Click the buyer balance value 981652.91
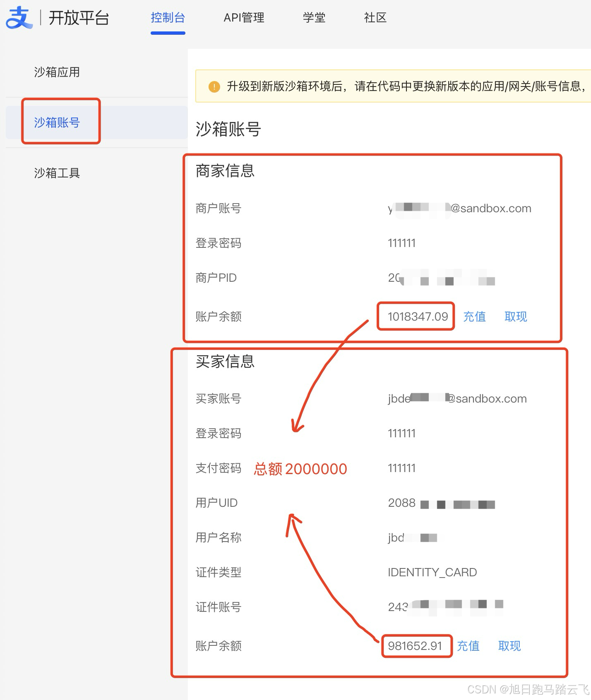 pos(415,646)
